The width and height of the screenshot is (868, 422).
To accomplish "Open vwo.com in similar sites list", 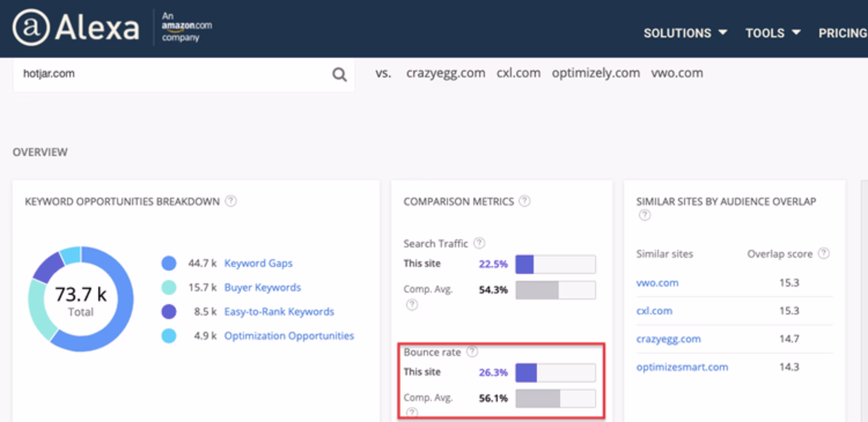I will coord(657,283).
